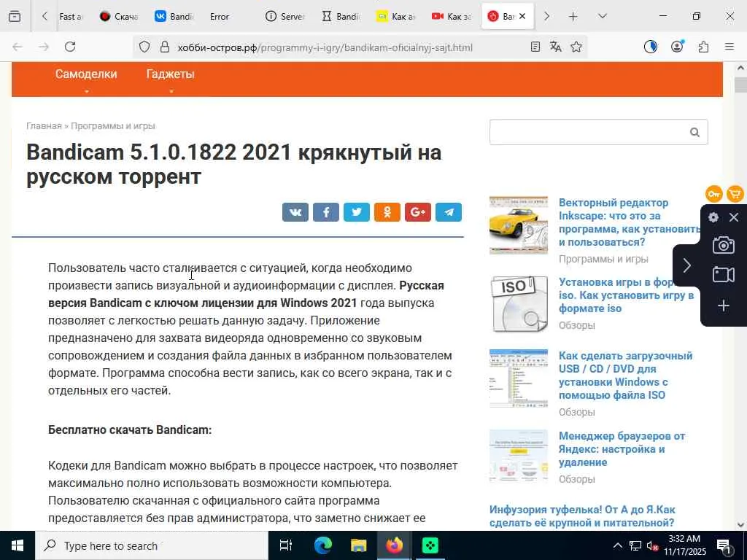Open the Inkscape vector editor article

[630, 222]
